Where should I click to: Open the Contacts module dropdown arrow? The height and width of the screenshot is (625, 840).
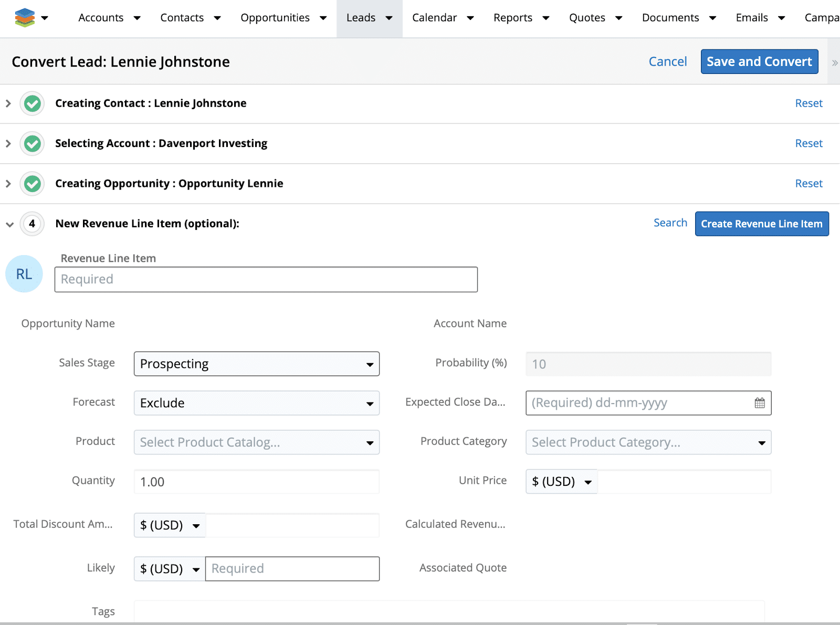coord(217,18)
